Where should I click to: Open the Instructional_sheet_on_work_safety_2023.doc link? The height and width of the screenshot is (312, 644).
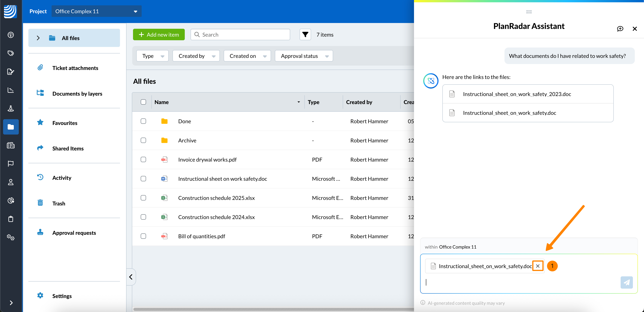point(517,94)
